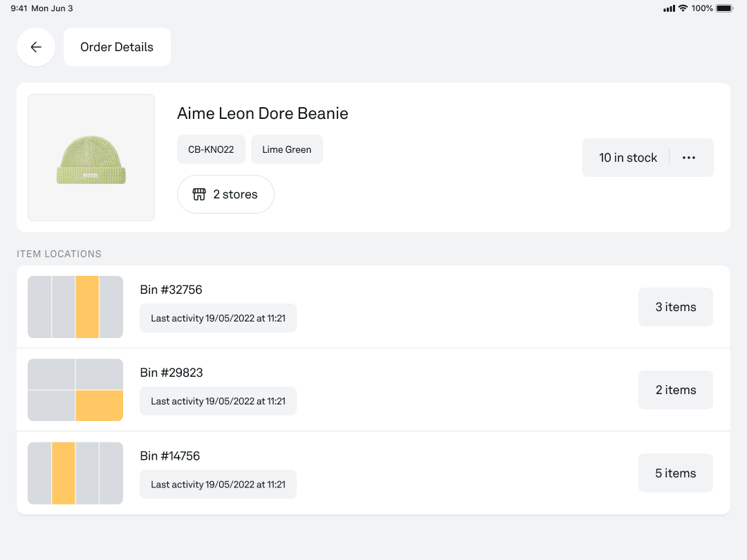The width and height of the screenshot is (747, 560).
Task: Tap the cellular signal bars icon
Action: [x=669, y=8]
